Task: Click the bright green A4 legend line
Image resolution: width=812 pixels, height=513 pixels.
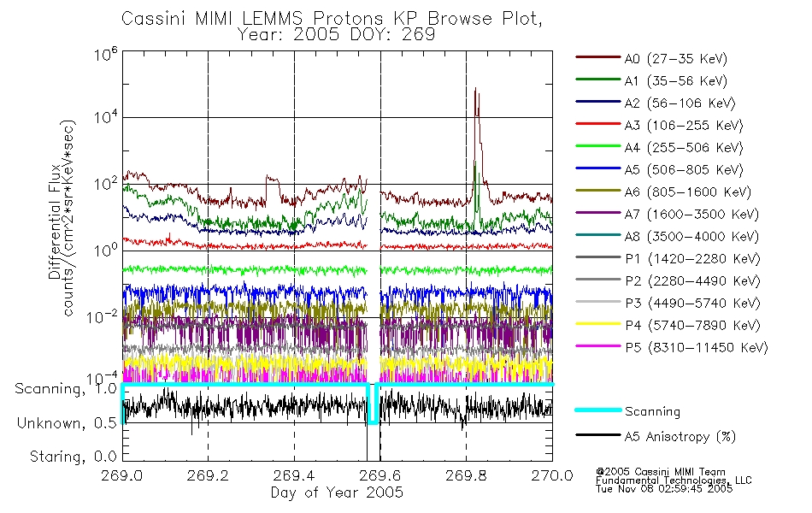Action: (x=598, y=146)
